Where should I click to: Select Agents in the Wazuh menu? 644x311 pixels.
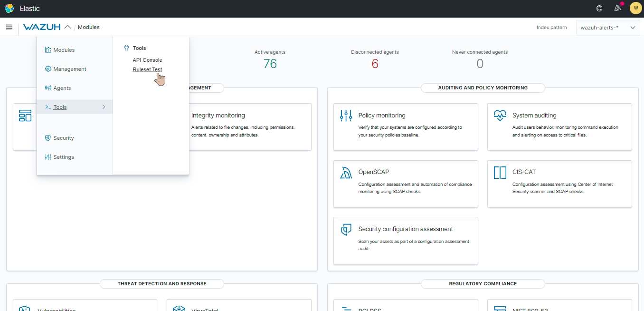point(62,88)
